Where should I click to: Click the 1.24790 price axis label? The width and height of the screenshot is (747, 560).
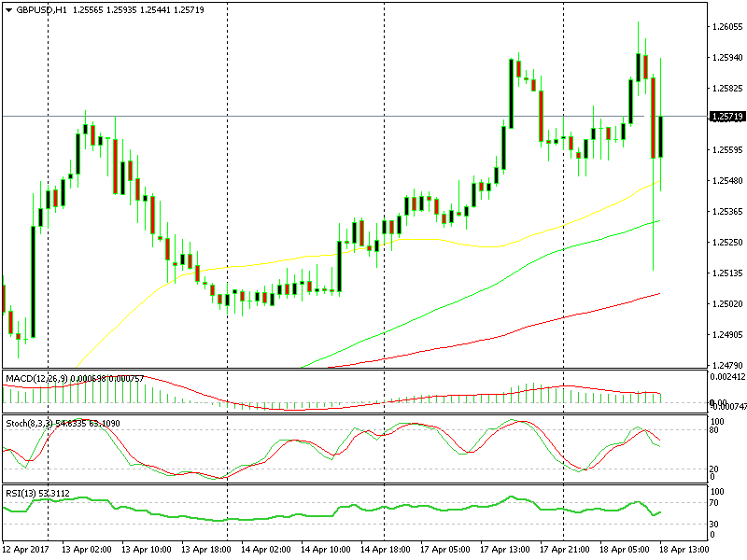coord(727,365)
